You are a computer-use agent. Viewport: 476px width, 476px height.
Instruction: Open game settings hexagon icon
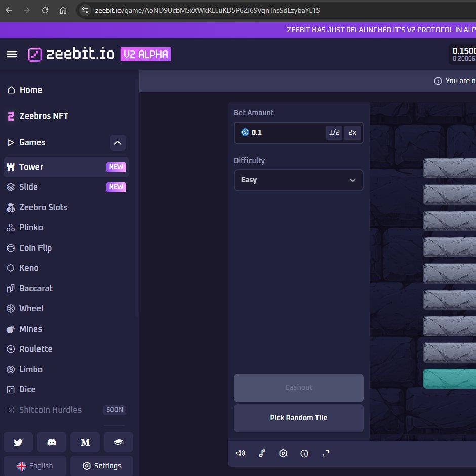tap(283, 453)
